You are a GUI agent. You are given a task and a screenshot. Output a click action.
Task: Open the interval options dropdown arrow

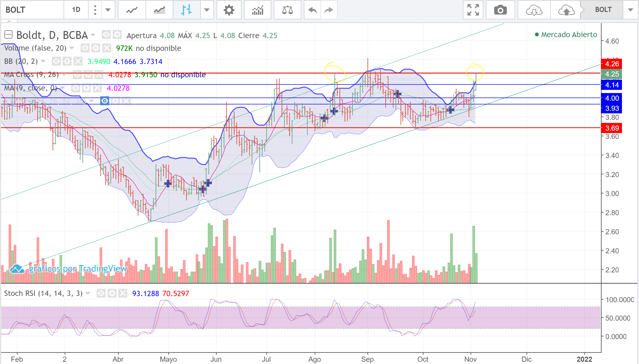pyautogui.click(x=108, y=10)
